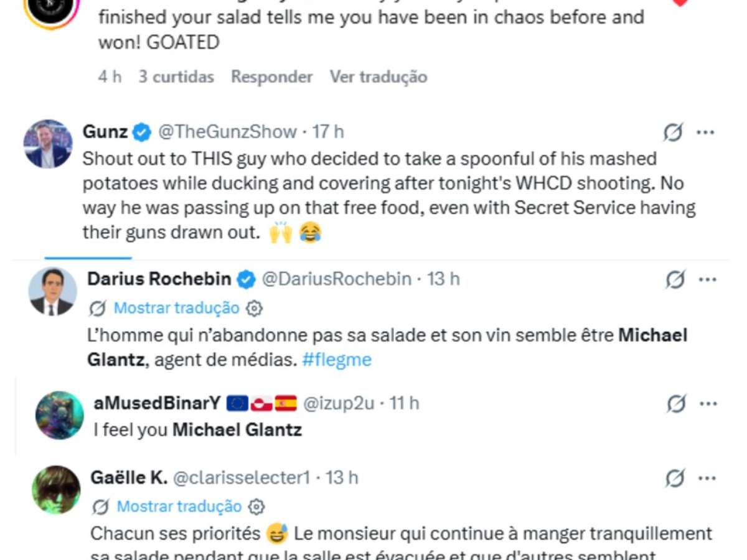
Task: Click Gunz's verified badge
Action: 142,132
